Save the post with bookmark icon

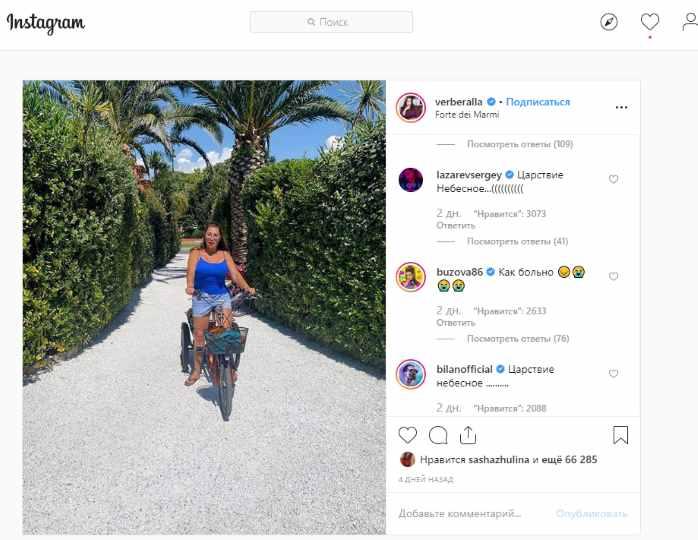click(620, 435)
